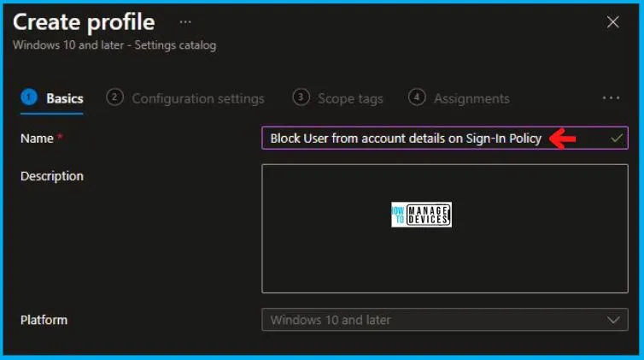Click the Platform dropdown chevron arrow
The height and width of the screenshot is (360, 644).
pyautogui.click(x=613, y=320)
